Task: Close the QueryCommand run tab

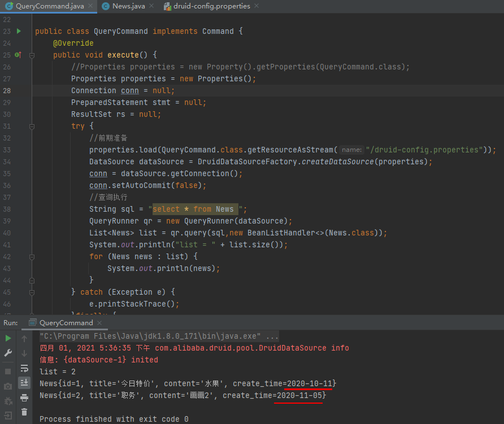Action: (99, 323)
